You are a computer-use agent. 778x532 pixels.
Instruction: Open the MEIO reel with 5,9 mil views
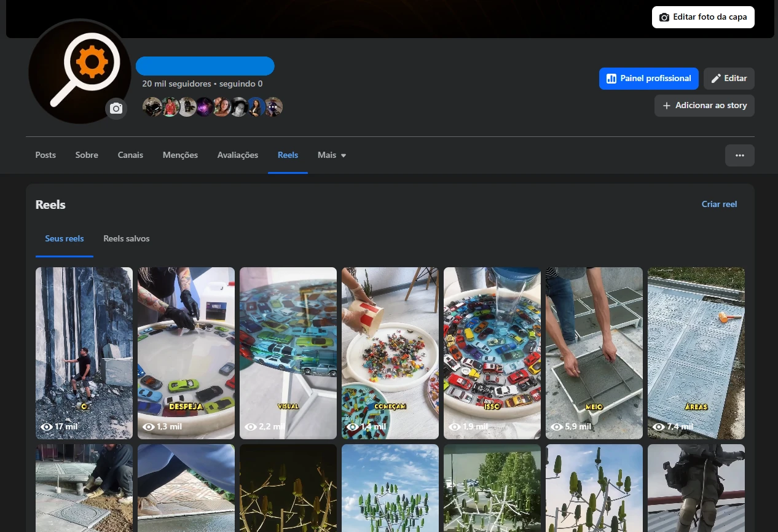coord(594,353)
